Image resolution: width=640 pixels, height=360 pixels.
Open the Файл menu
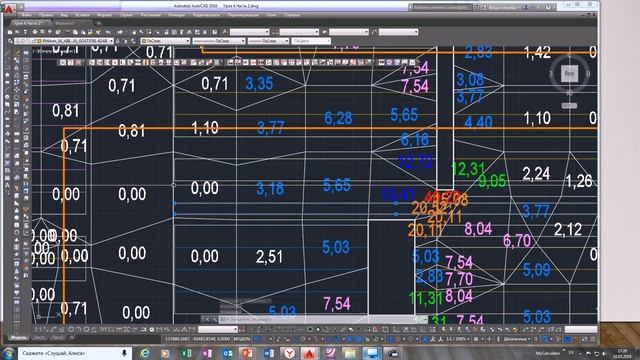27,15
